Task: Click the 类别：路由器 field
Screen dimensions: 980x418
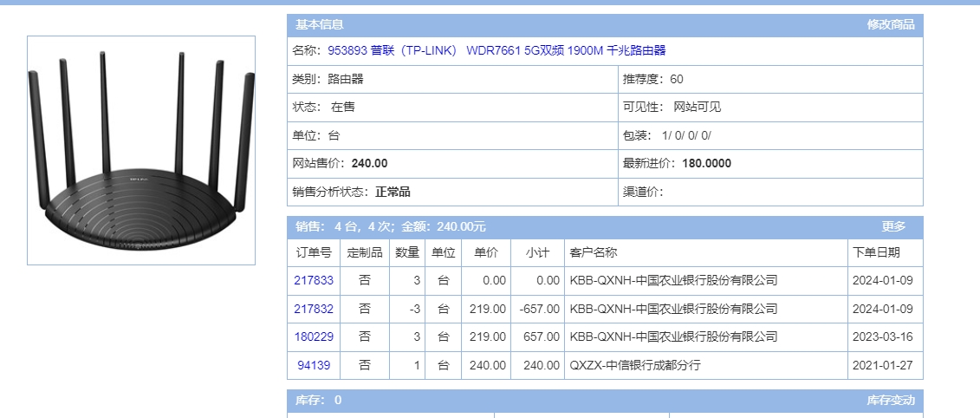Action: 452,80
